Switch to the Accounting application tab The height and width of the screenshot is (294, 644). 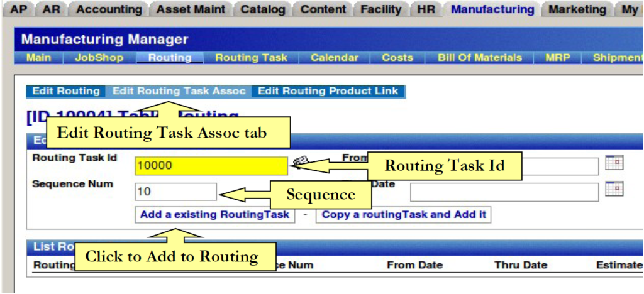tap(109, 9)
